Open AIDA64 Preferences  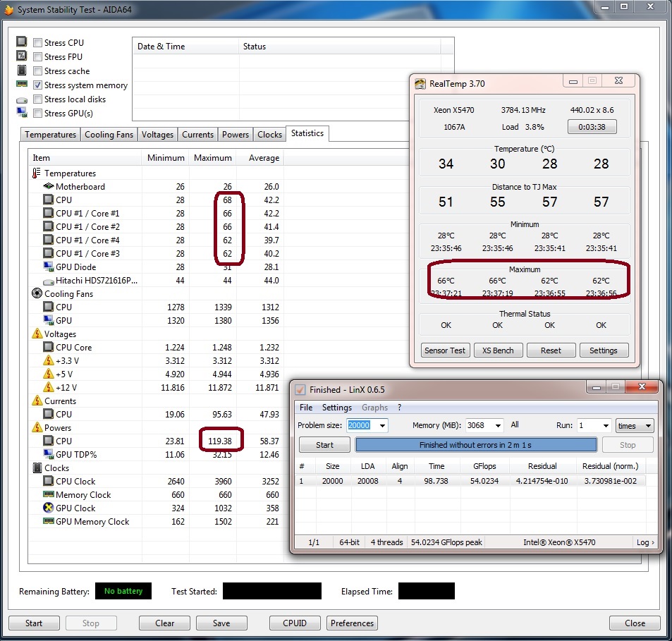pos(352,623)
